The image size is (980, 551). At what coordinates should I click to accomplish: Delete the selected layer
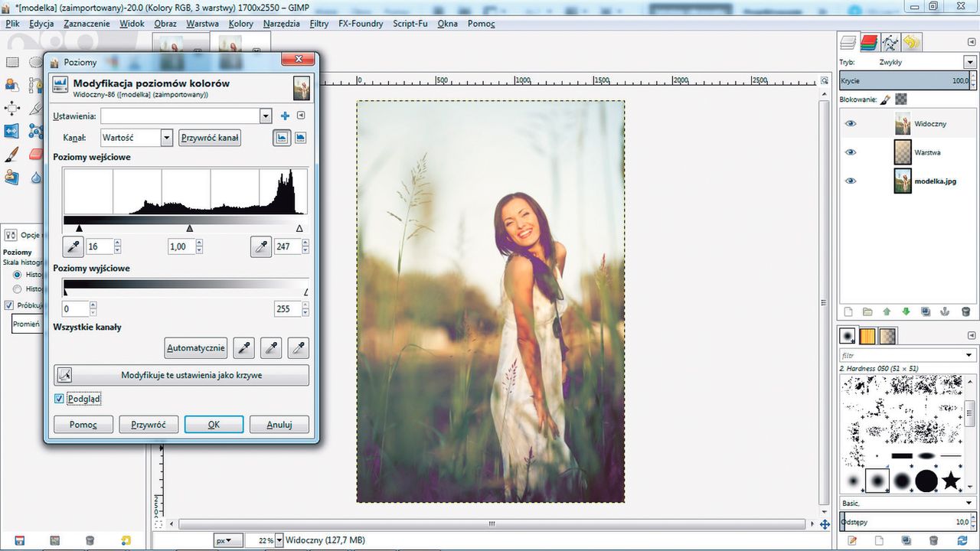click(x=965, y=311)
